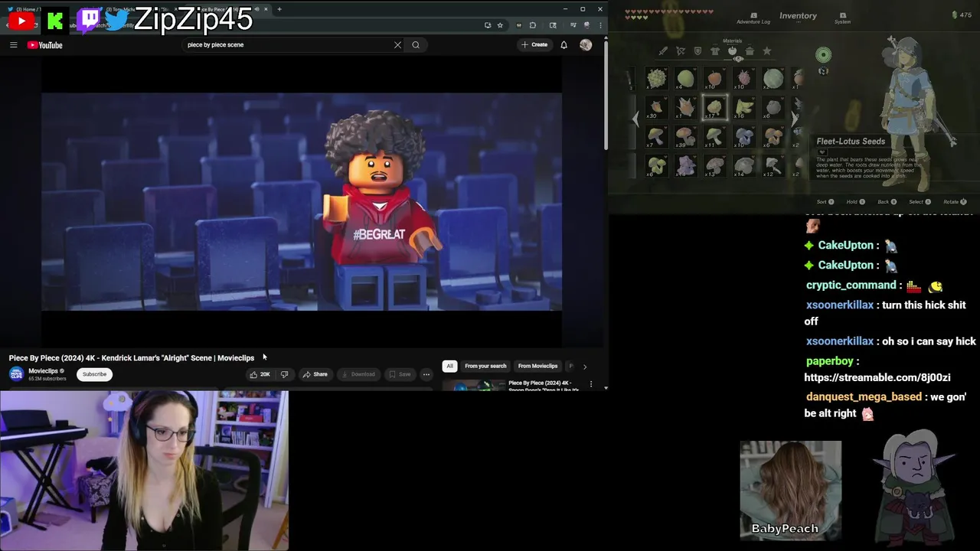Open the YouTube notifications bell
Viewport: 980px width, 551px height.
563,45
